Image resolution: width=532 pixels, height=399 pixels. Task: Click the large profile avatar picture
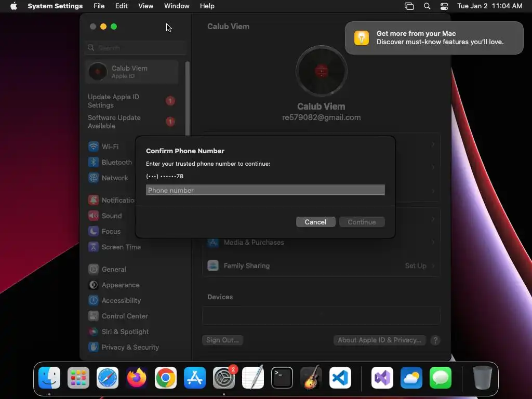[321, 71]
